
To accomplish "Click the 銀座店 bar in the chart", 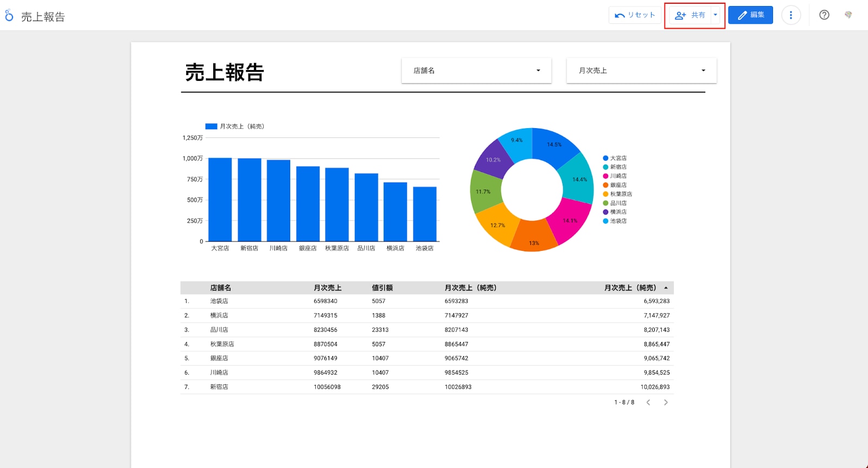I will pos(308,204).
